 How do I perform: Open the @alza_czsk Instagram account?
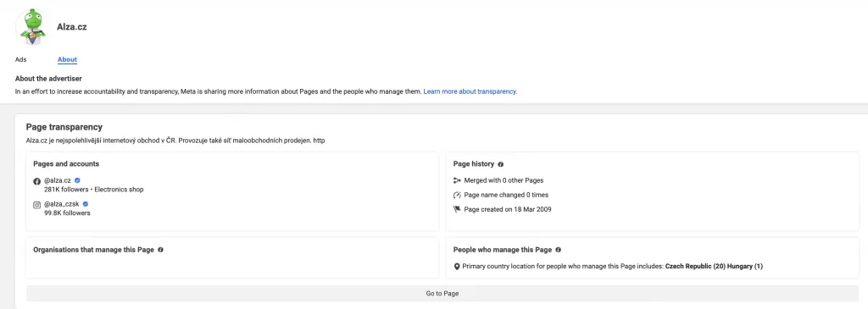62,205
